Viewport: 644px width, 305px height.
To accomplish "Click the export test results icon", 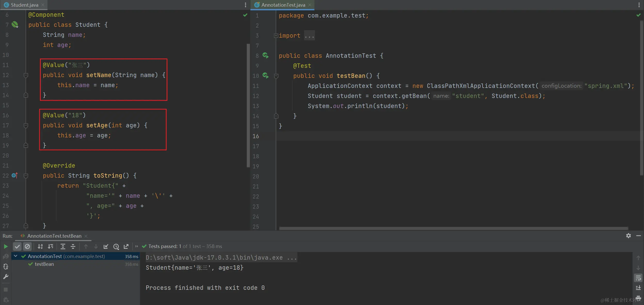I will point(126,246).
